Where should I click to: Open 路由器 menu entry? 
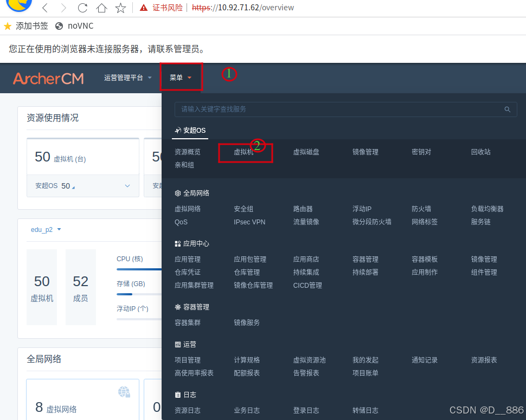(303, 209)
